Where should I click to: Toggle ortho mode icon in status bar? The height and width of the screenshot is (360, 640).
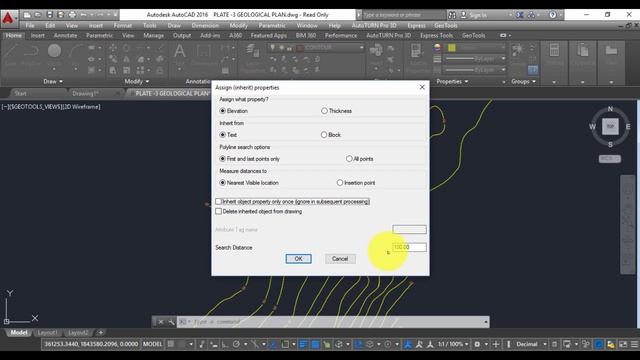pos(225,344)
